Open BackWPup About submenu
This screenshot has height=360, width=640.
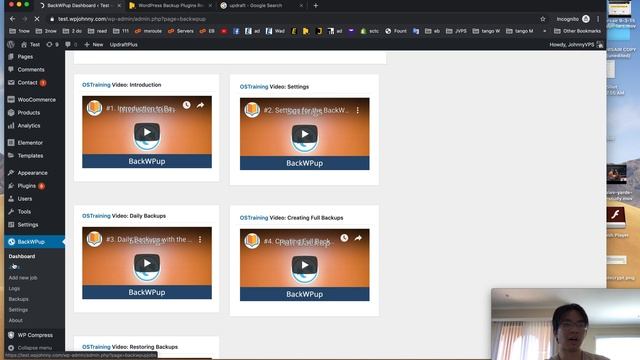16,320
